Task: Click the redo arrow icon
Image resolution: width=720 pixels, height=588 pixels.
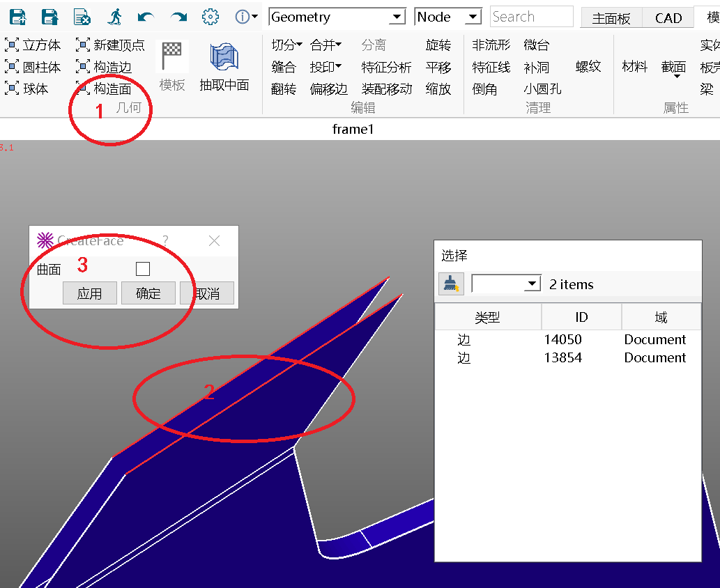Action: click(x=178, y=17)
